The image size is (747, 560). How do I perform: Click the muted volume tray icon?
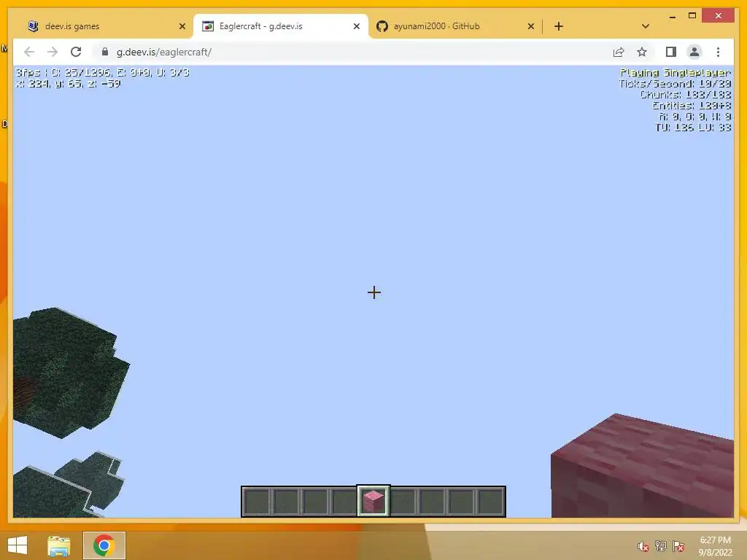coord(643,546)
